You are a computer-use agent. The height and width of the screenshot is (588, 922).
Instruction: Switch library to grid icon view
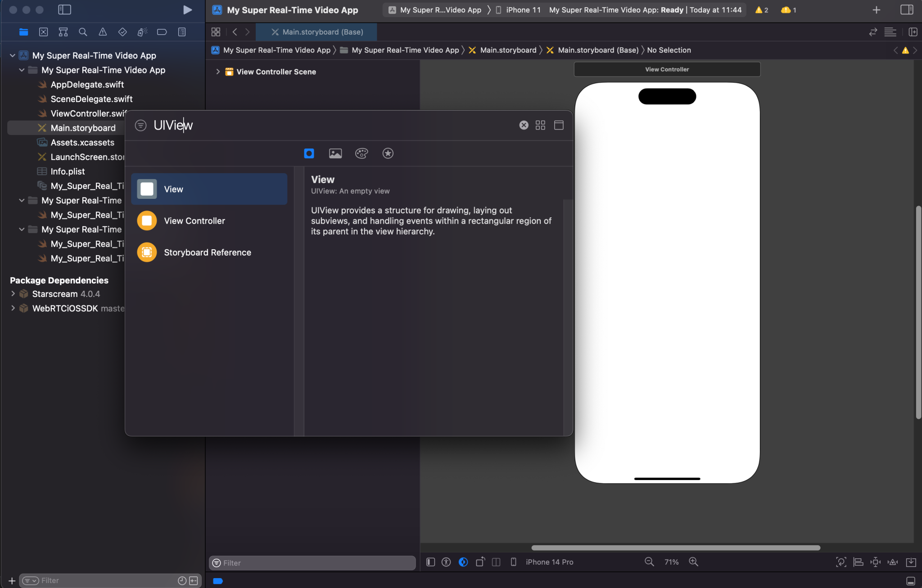pyautogui.click(x=540, y=125)
